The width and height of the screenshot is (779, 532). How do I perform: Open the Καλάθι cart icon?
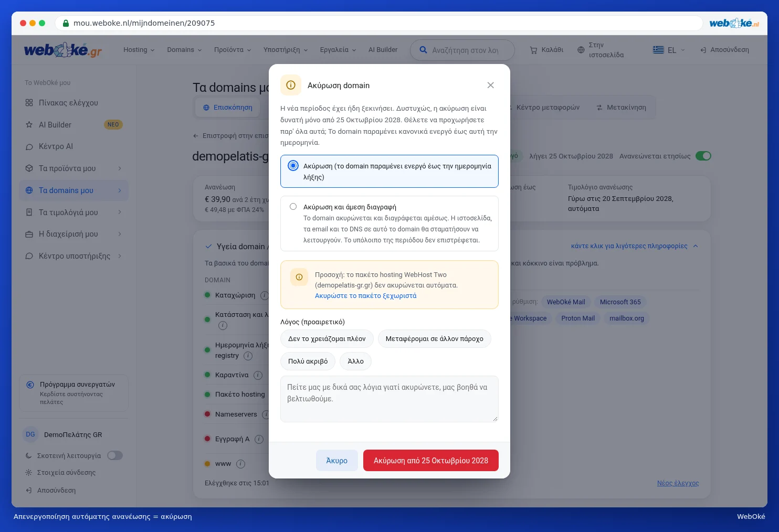coord(533,50)
